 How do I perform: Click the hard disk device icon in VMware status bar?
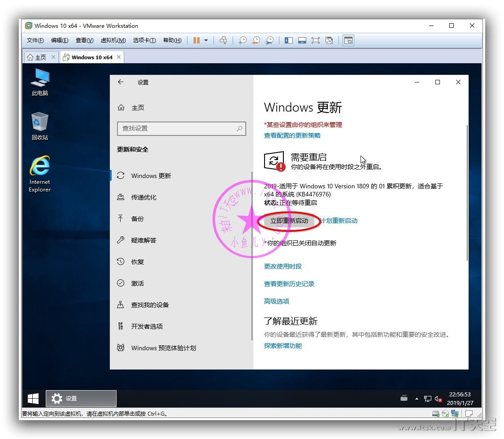tap(435, 413)
